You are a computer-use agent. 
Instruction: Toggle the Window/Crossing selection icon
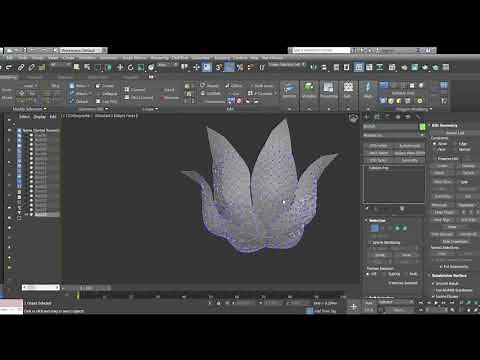click(109, 67)
